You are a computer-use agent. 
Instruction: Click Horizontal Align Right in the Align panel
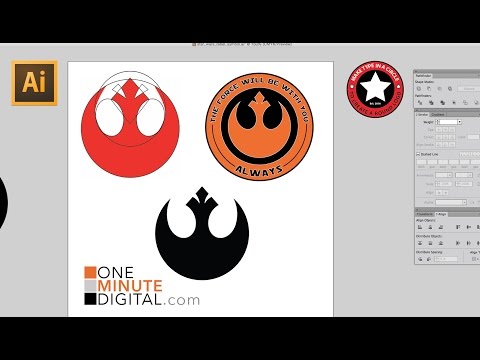coord(441,227)
